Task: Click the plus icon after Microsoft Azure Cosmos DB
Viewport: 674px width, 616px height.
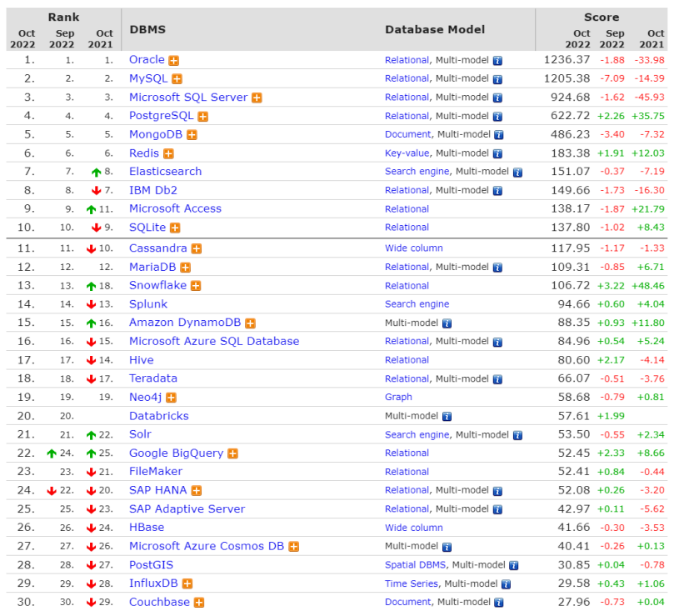Action: (293, 547)
